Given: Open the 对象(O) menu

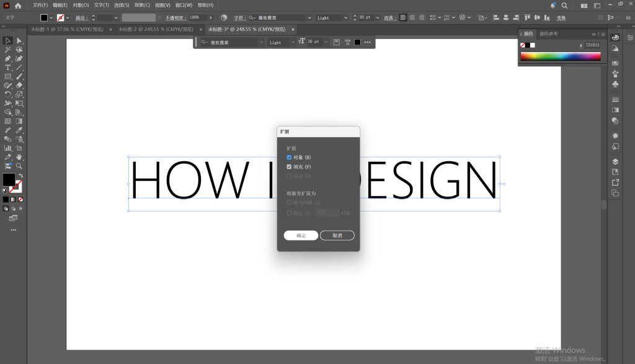Looking at the screenshot, I should pos(81,5).
